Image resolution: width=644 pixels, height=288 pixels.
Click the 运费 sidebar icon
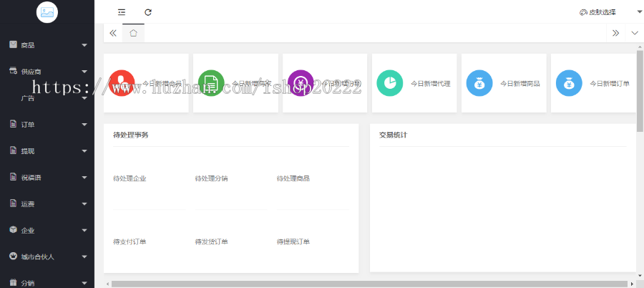(x=13, y=203)
